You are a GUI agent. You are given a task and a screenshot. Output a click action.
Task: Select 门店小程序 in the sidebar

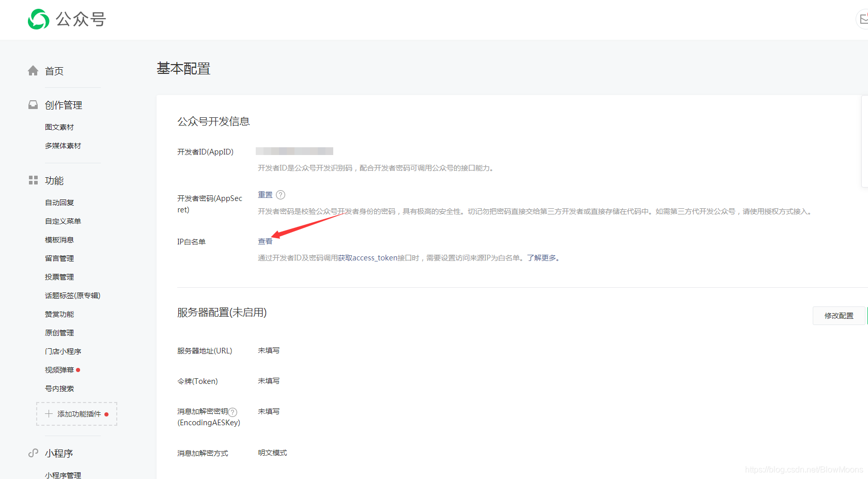(x=63, y=351)
